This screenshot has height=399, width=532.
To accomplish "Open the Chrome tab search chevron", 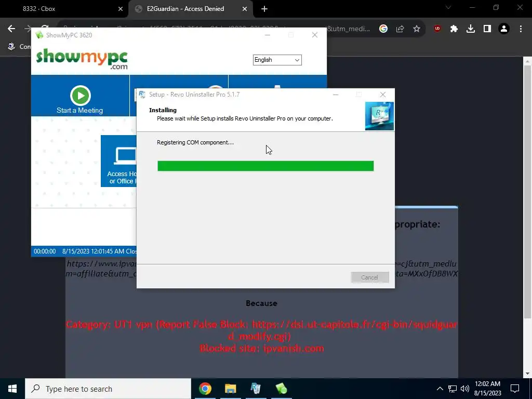I will tap(448, 7).
